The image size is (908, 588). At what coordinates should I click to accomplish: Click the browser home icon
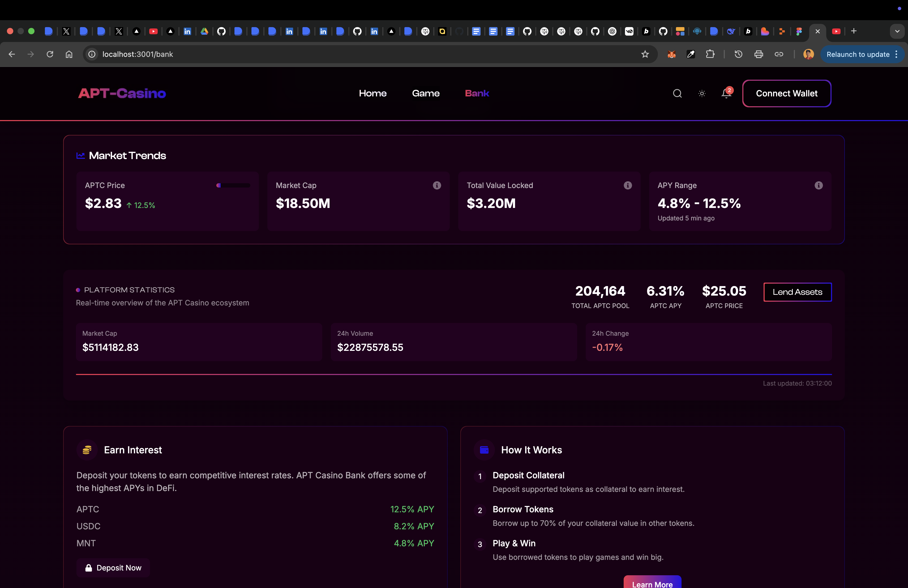click(x=69, y=54)
